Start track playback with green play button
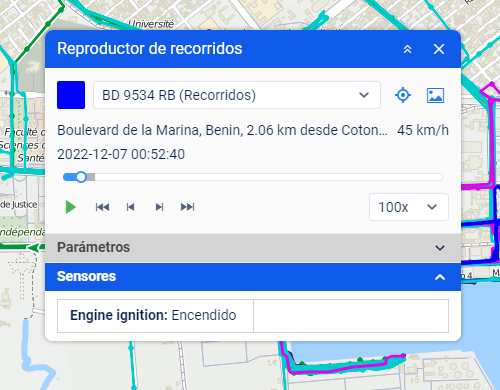The image size is (500, 390). click(71, 207)
